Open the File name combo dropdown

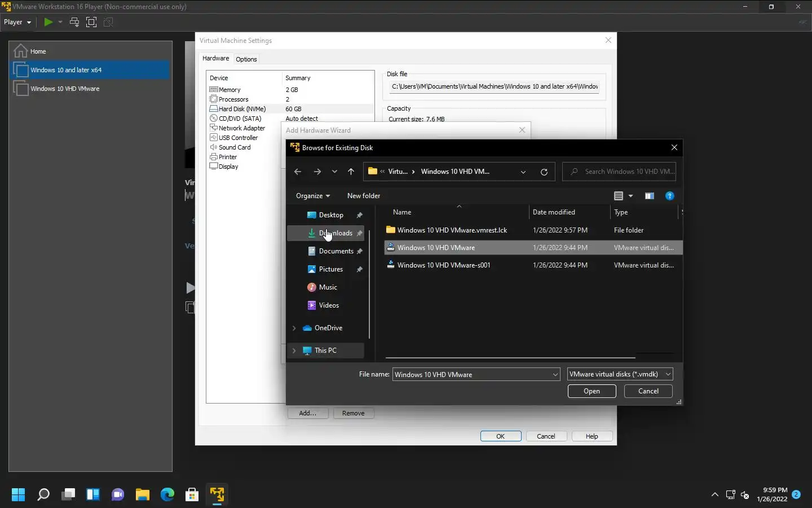(555, 374)
